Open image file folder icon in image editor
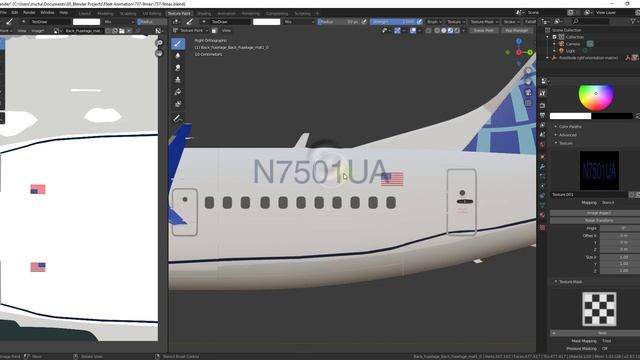640x360 pixels. (122, 31)
